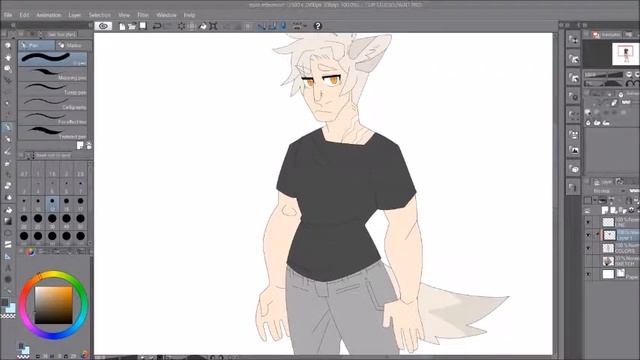Screen dimensions: 640x360
Task: Open the Animation menu
Action: coord(49,15)
